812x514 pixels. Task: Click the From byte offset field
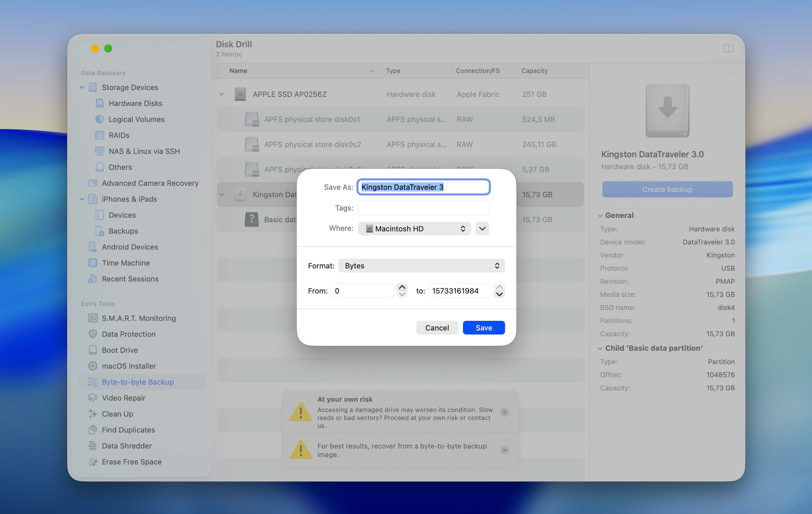(362, 291)
